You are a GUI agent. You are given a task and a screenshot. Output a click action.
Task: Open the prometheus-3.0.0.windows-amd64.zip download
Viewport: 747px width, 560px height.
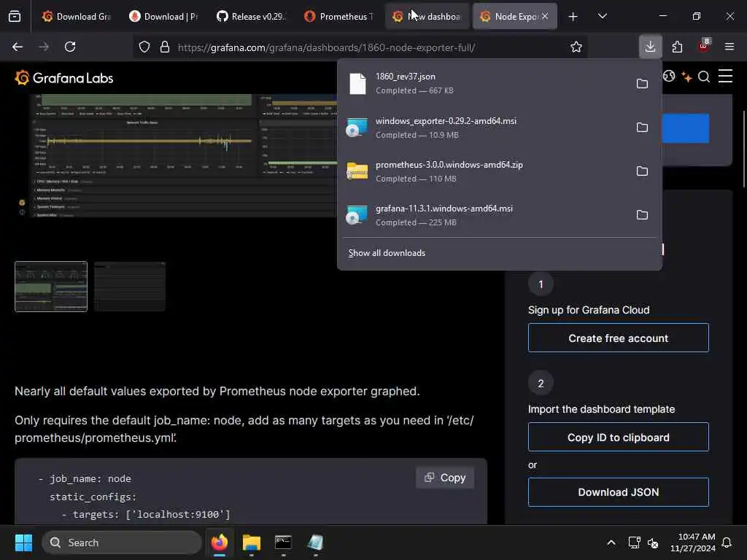[484, 171]
